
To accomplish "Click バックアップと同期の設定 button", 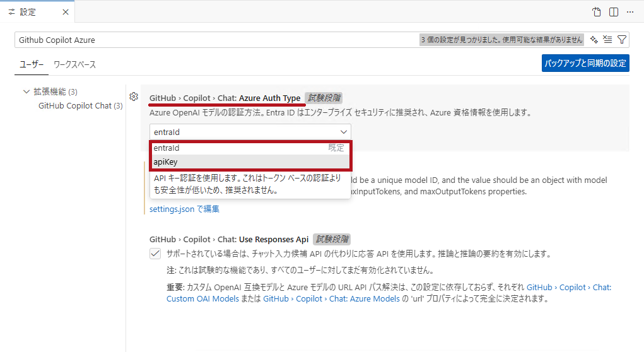I will (585, 63).
